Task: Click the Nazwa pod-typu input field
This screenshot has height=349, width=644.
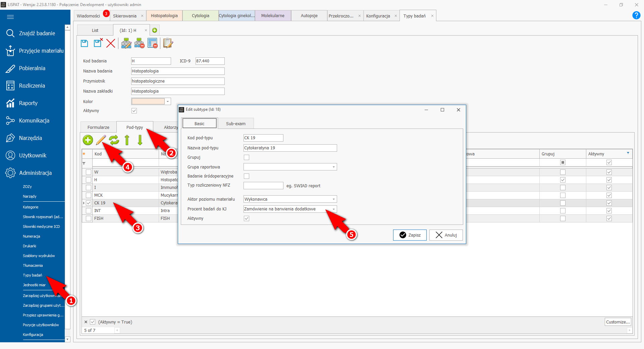Action: coord(290,148)
